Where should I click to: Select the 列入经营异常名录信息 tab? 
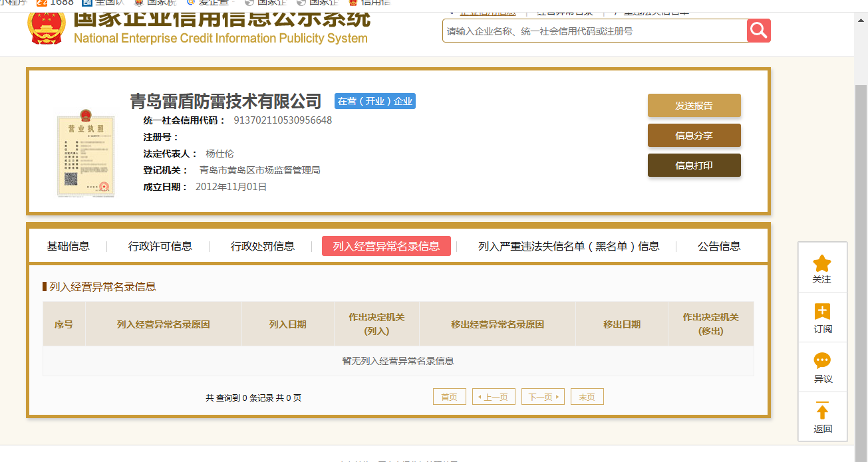(x=386, y=247)
